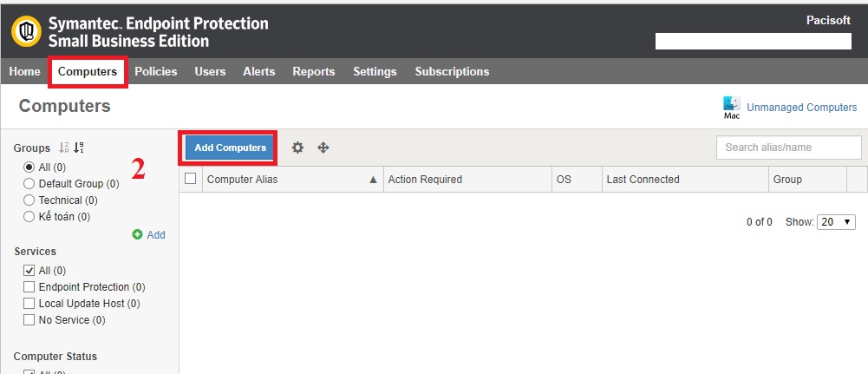Click the Groups section heading
This screenshot has width=868, height=374.
(x=32, y=148)
